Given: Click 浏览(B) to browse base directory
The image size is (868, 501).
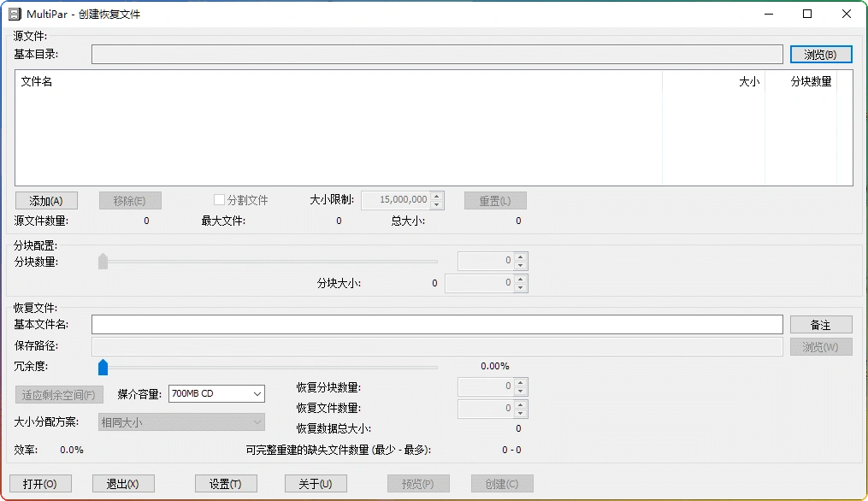Looking at the screenshot, I should 820,54.
